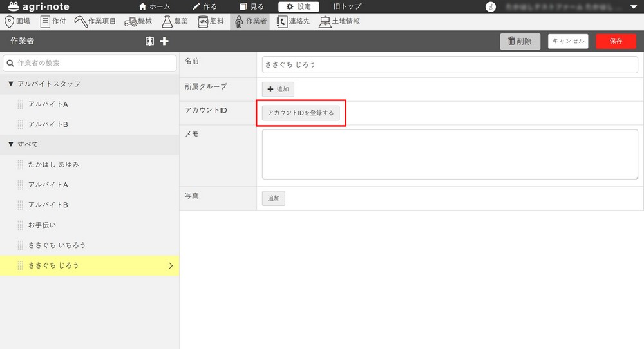Viewport: 644px width, 349px height.
Task: Click アカウントIDを登録する button
Action: 301,113
